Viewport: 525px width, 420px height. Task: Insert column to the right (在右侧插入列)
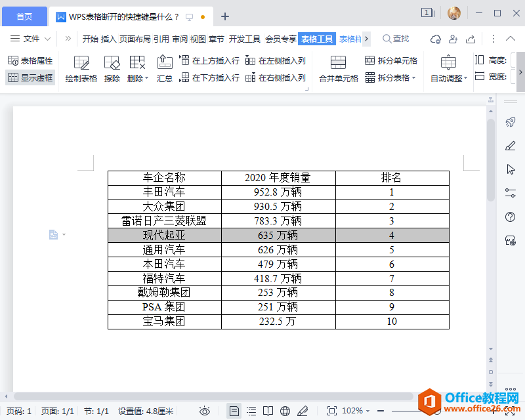tap(275, 77)
